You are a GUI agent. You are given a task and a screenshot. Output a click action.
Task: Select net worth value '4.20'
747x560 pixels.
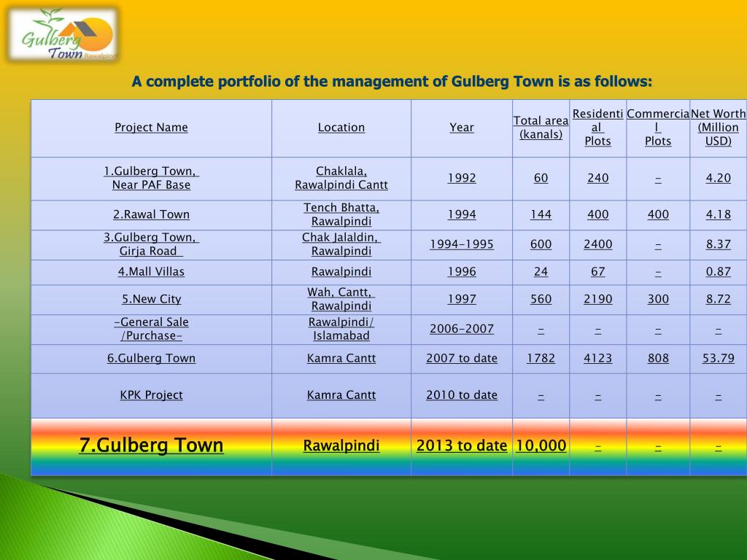click(718, 178)
